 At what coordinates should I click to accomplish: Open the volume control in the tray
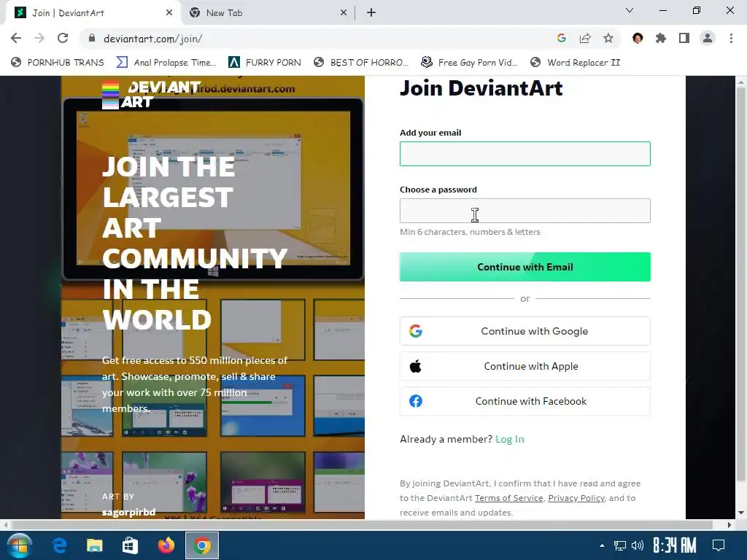(x=638, y=545)
